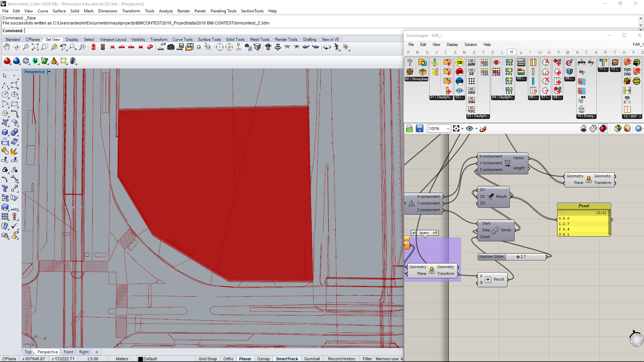Screen dimensions: 644x362
Task: Toggle Osnap in the status bar
Action: pyautogui.click(x=263, y=359)
